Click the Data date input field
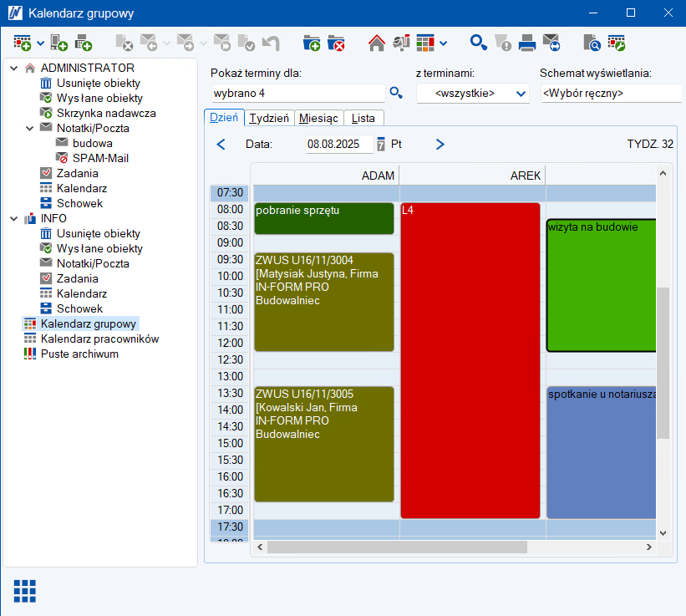The width and height of the screenshot is (686, 616). (338, 144)
